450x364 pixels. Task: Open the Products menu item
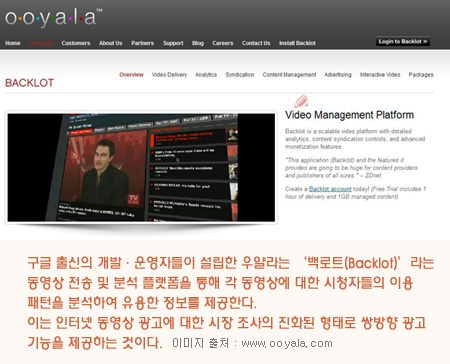click(41, 43)
